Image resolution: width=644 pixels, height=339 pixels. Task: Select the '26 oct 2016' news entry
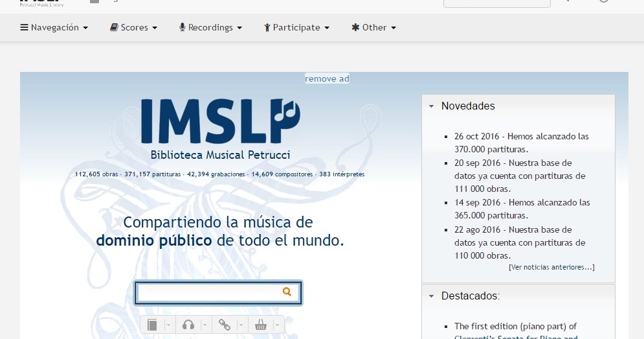tap(522, 143)
